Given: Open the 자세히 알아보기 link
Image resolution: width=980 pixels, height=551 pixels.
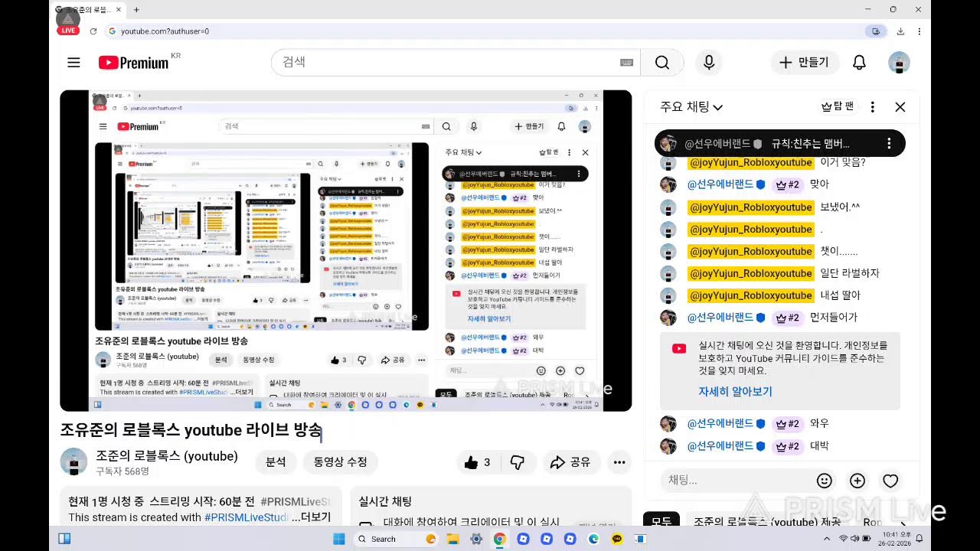Looking at the screenshot, I should [x=735, y=391].
